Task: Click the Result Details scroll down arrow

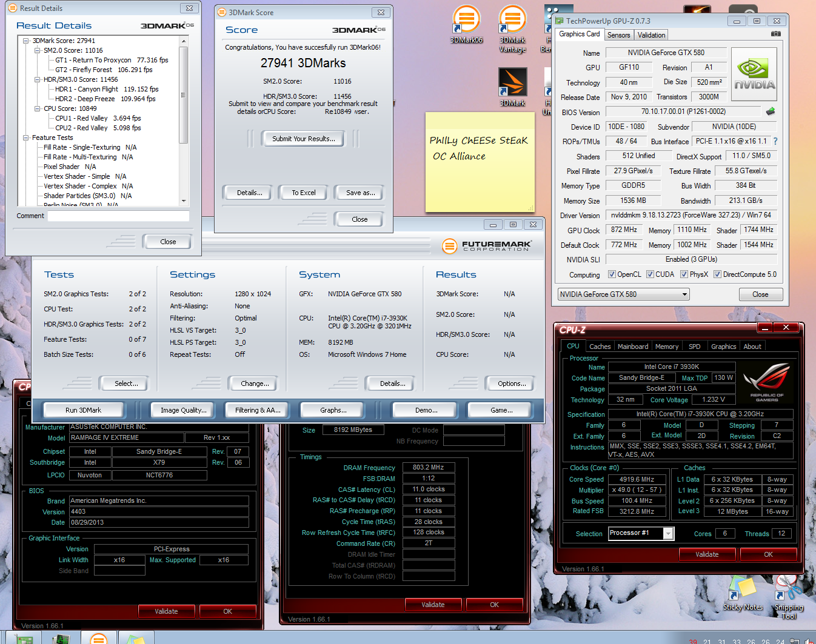Action: click(183, 201)
